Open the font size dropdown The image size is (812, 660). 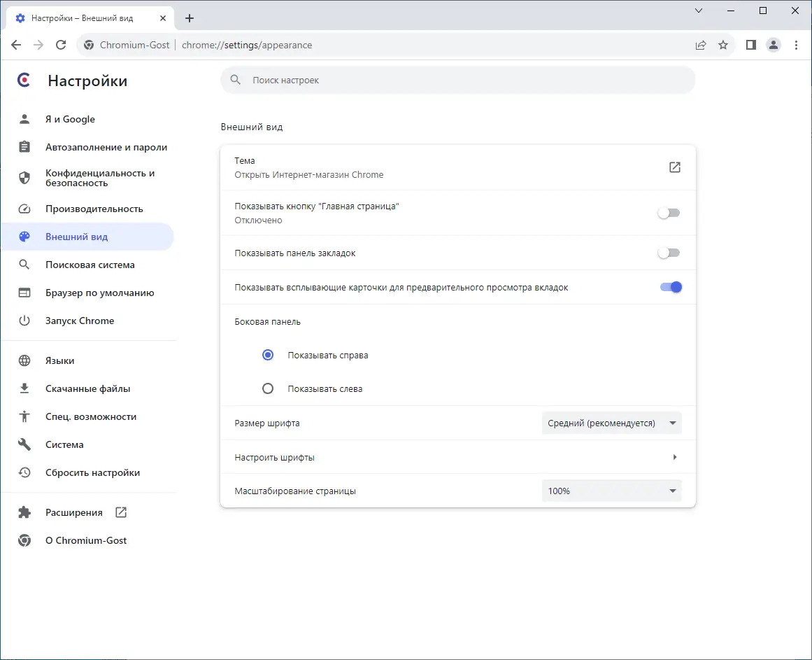[x=611, y=423]
